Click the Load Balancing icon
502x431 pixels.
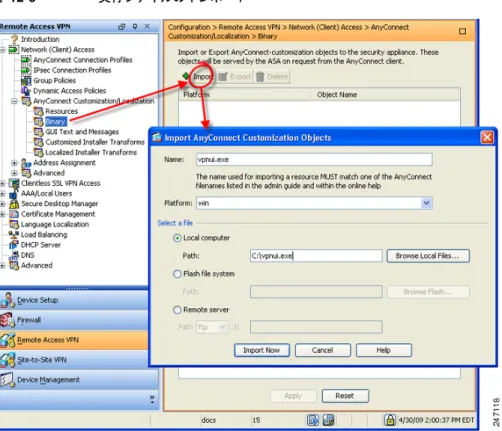14,235
